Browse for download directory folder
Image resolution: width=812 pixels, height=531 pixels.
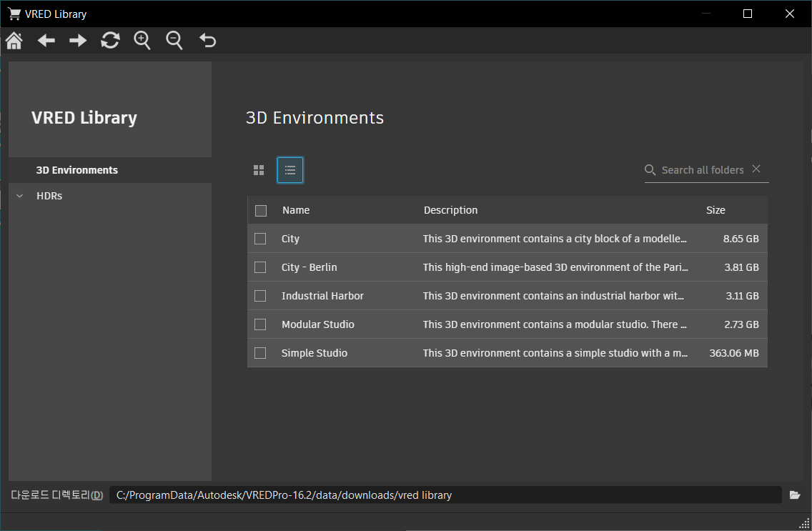point(795,495)
